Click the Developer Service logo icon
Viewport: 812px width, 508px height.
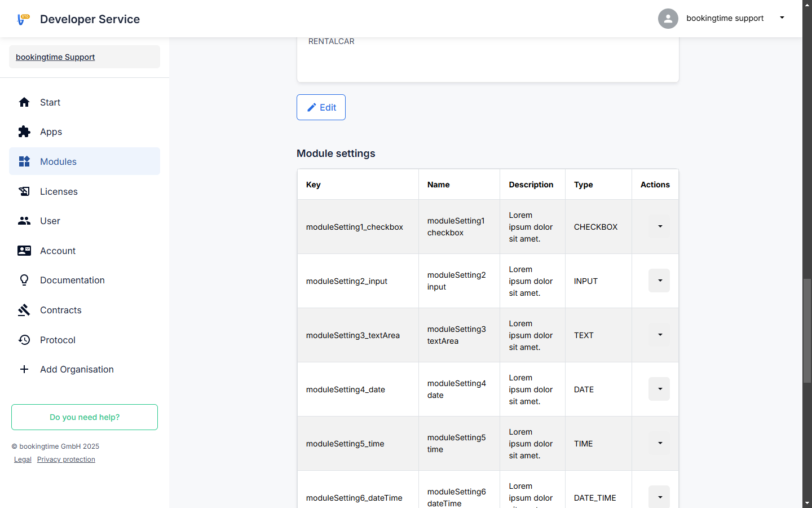coord(23,19)
